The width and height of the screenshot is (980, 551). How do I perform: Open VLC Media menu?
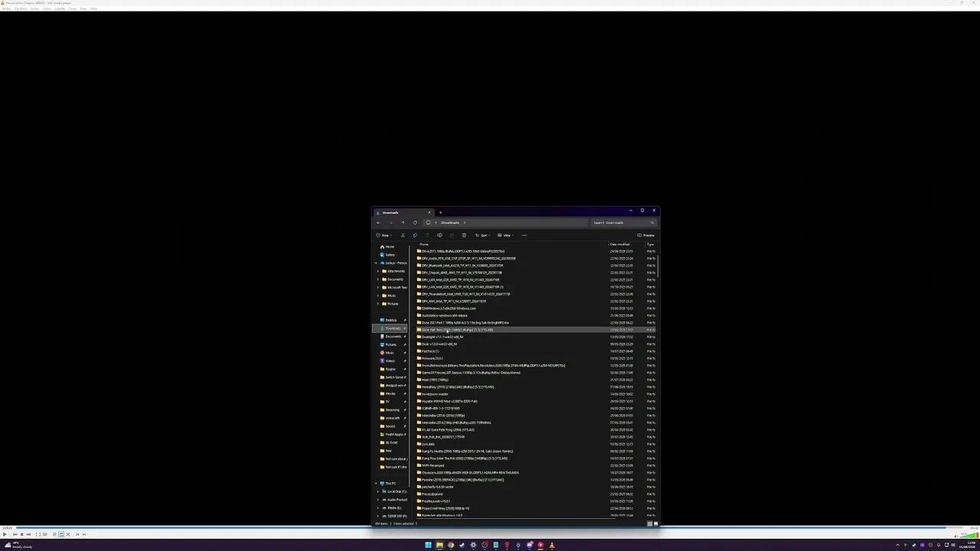coord(6,8)
